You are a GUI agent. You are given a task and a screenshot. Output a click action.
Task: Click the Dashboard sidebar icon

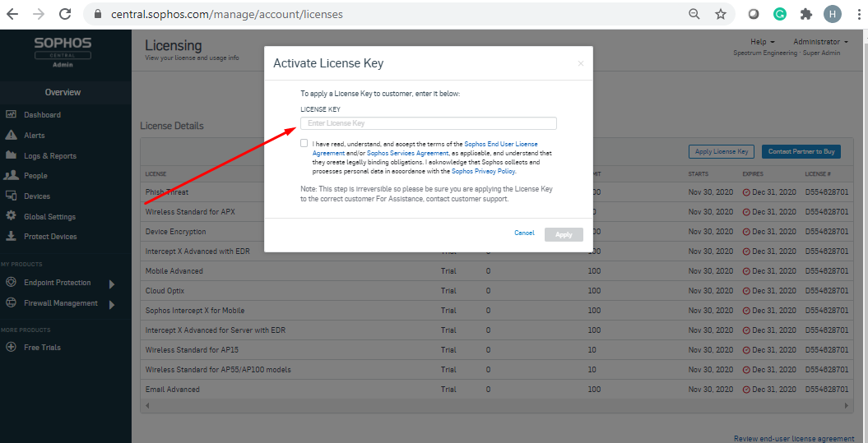(11, 114)
